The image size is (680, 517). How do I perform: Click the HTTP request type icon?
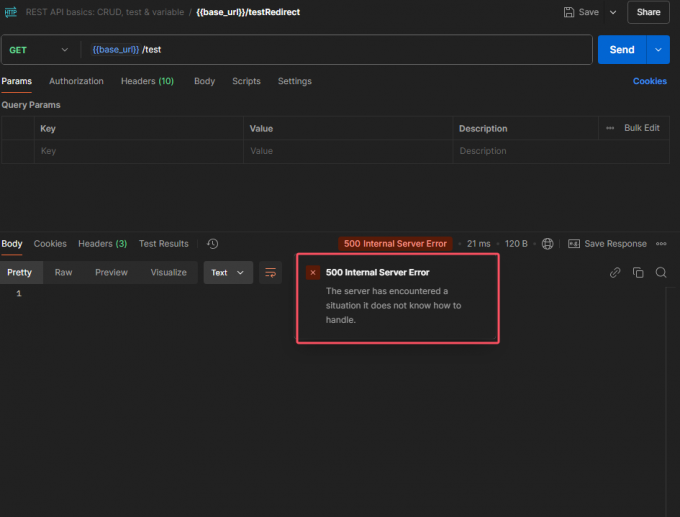pos(11,12)
